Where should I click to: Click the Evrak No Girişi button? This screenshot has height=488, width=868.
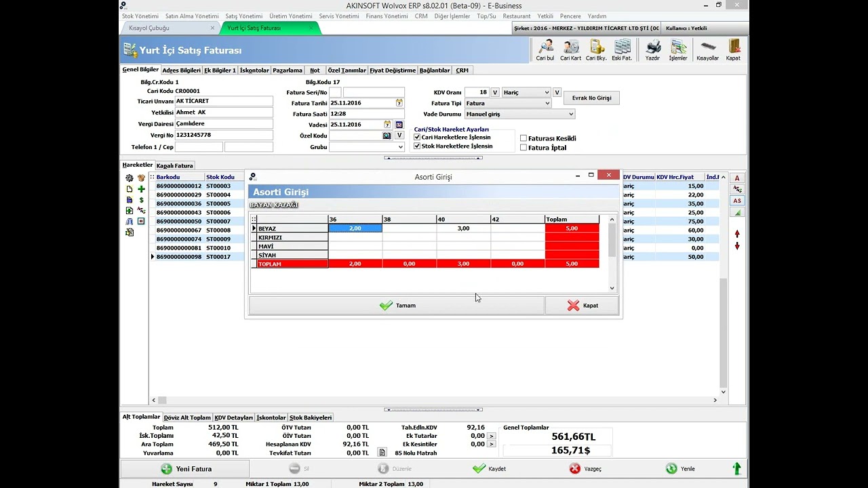591,98
